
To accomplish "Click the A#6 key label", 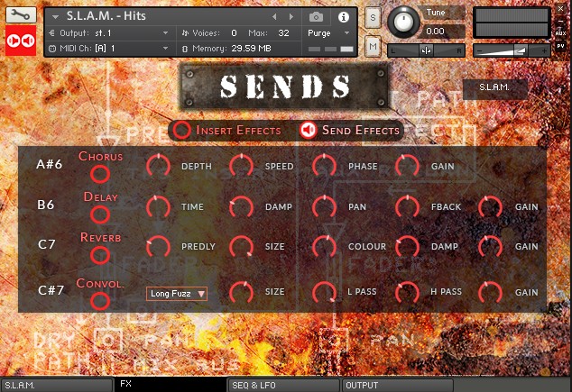I will [50, 164].
